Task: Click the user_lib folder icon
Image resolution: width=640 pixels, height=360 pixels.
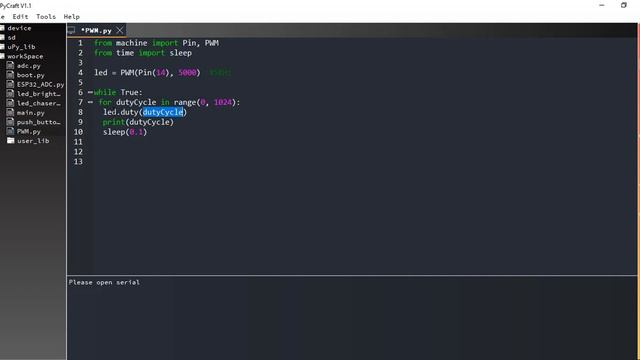Action: 11,140
